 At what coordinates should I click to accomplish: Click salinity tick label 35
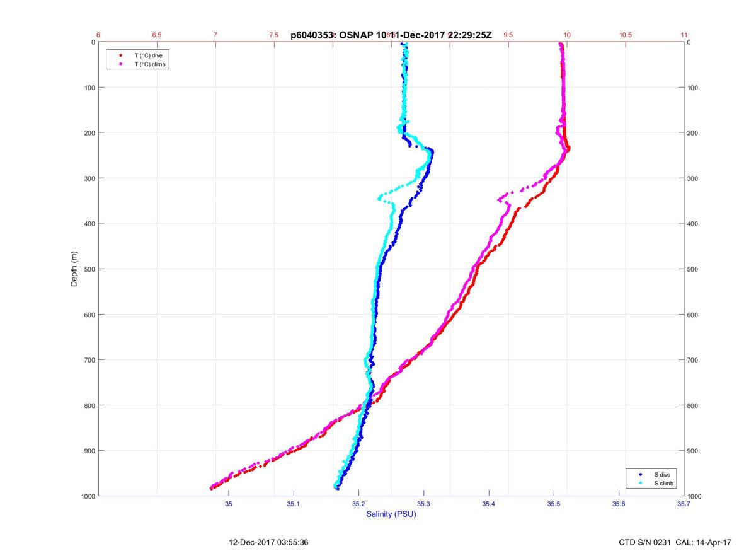click(x=229, y=504)
